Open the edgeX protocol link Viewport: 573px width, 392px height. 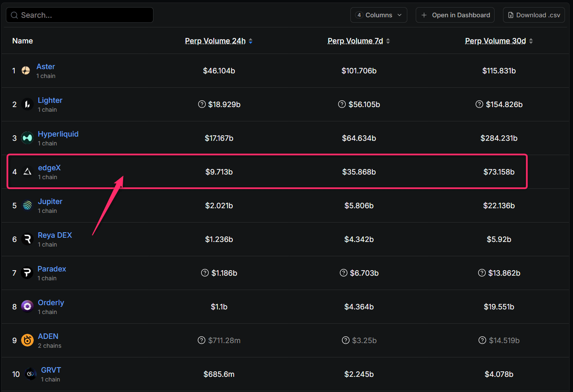(49, 168)
